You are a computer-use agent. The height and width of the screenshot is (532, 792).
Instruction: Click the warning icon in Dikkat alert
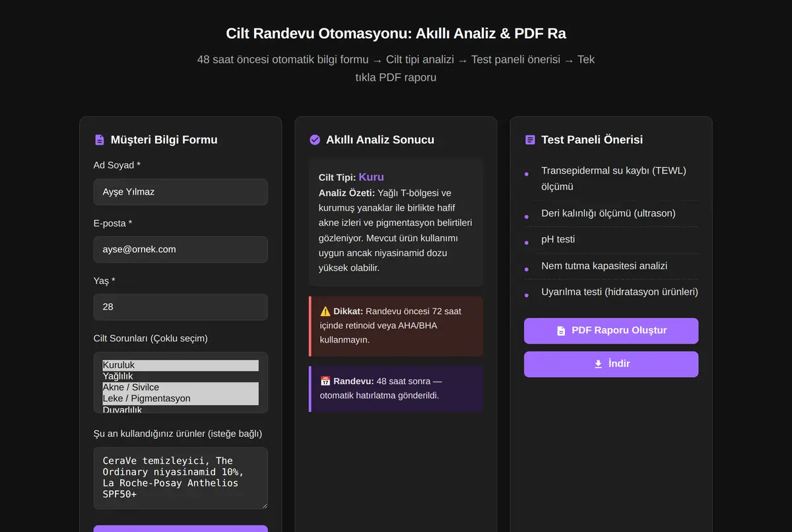coord(325,311)
